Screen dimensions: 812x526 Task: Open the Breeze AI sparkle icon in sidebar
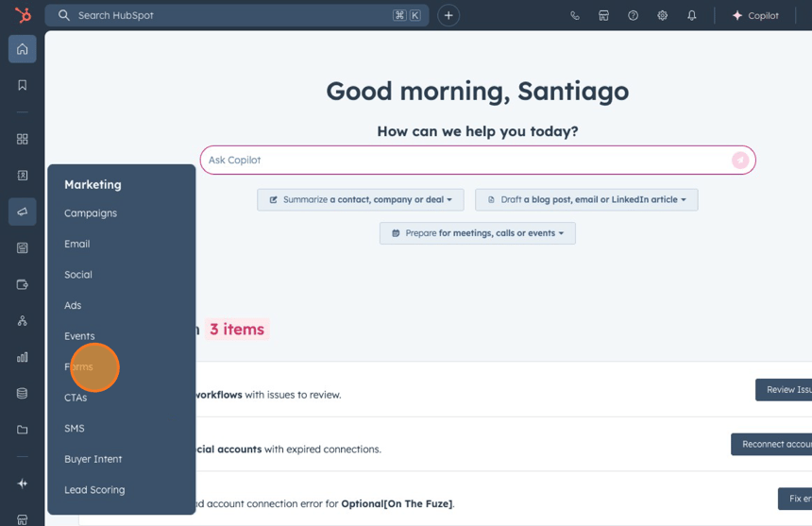pos(23,484)
